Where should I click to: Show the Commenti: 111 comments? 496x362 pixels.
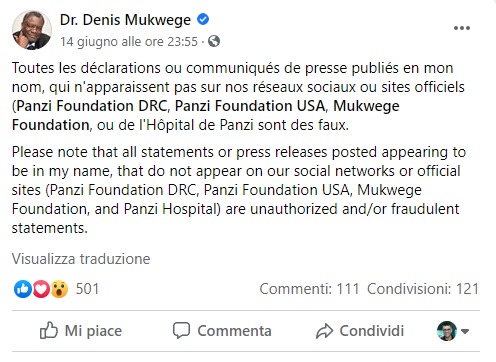click(309, 289)
